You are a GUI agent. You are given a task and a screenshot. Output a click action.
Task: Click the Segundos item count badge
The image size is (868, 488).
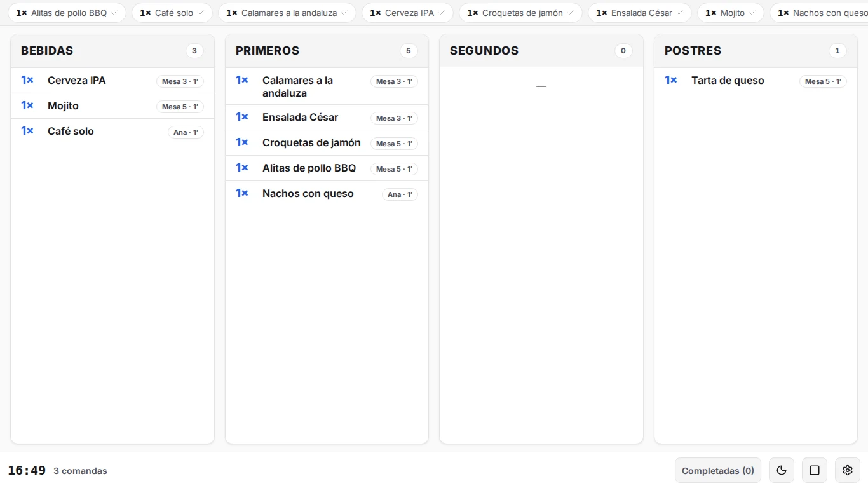pos(623,51)
